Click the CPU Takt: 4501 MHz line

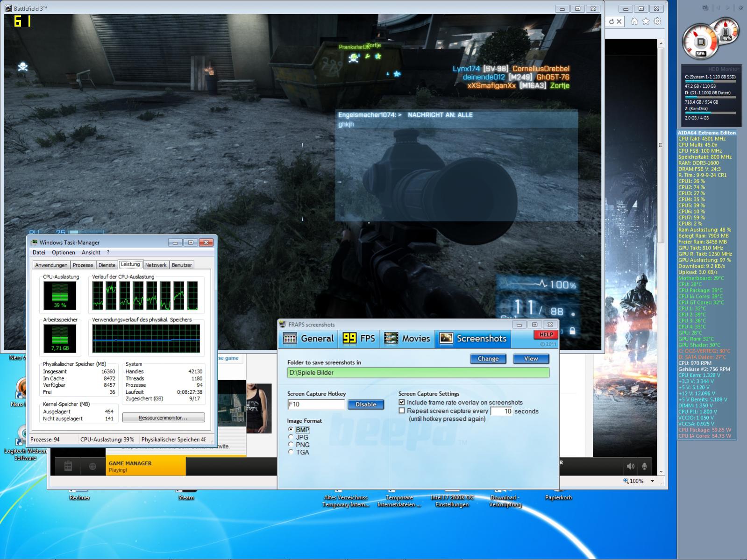point(702,139)
